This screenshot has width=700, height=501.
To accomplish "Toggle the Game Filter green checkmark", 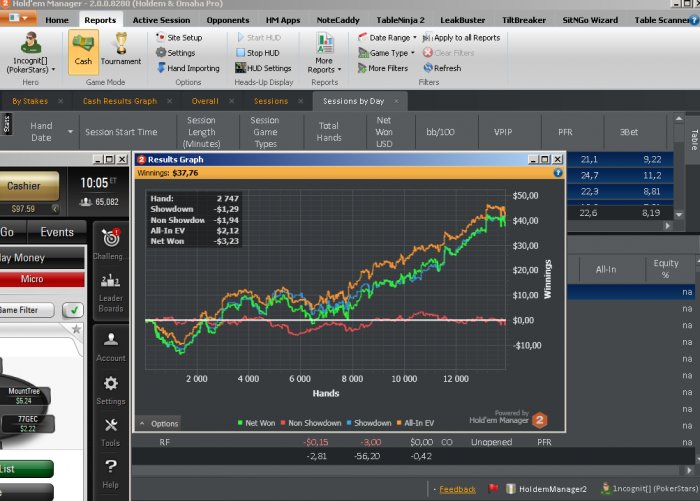I will point(73,309).
